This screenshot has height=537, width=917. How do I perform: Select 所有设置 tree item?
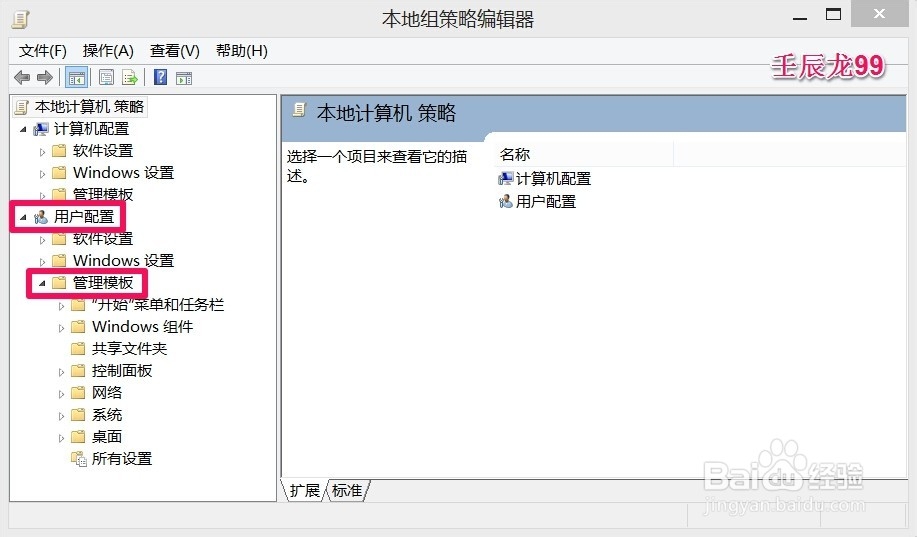[x=122, y=459]
